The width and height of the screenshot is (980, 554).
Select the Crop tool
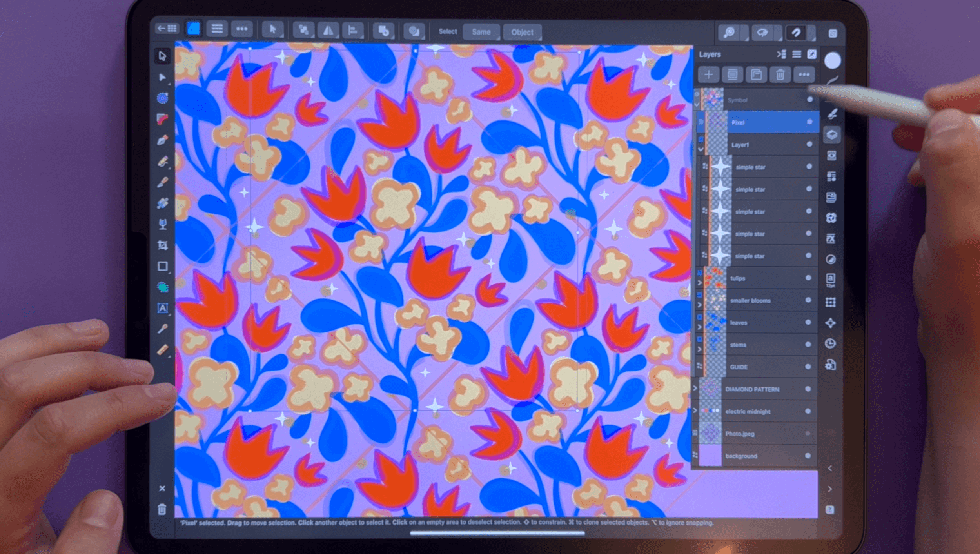(162, 245)
